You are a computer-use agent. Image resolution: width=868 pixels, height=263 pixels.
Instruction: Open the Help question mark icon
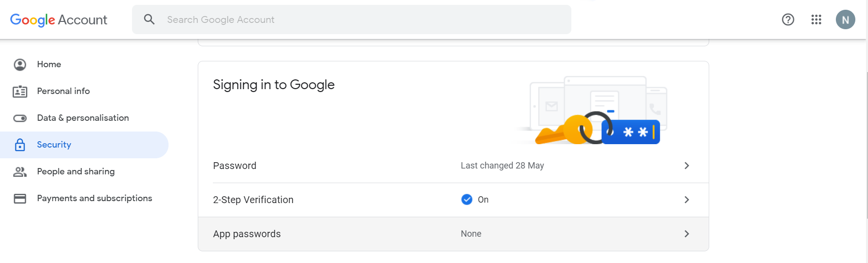pyautogui.click(x=788, y=19)
